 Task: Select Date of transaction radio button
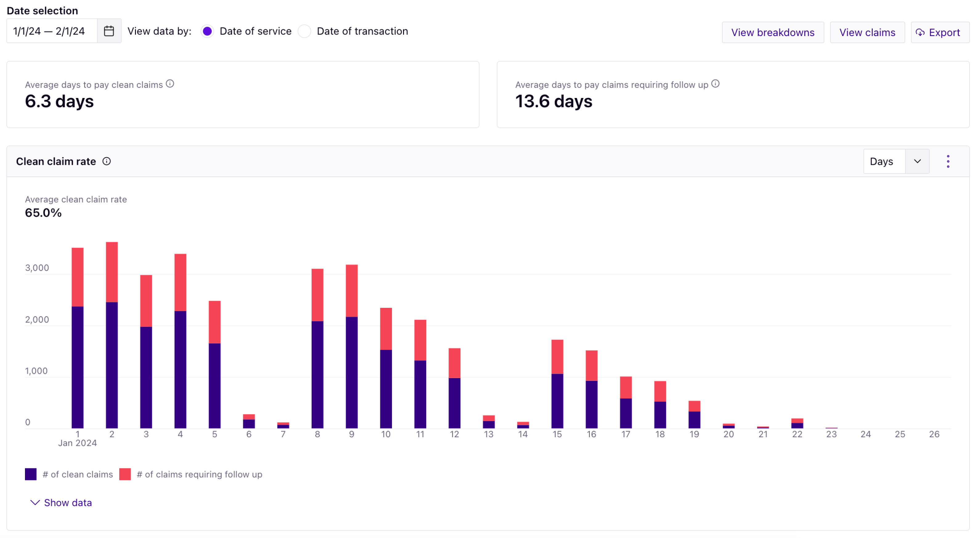(304, 31)
